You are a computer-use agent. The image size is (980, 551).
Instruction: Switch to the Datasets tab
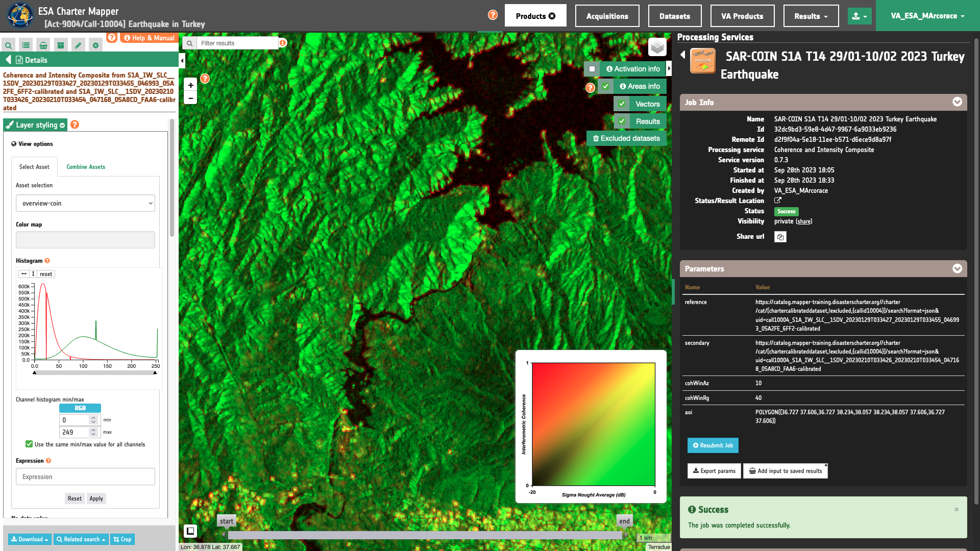pos(674,16)
